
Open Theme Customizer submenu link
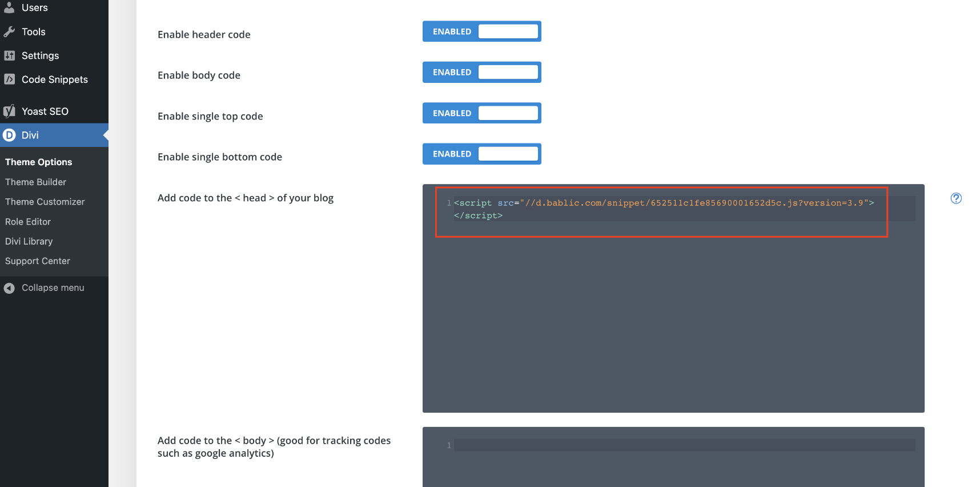(45, 202)
